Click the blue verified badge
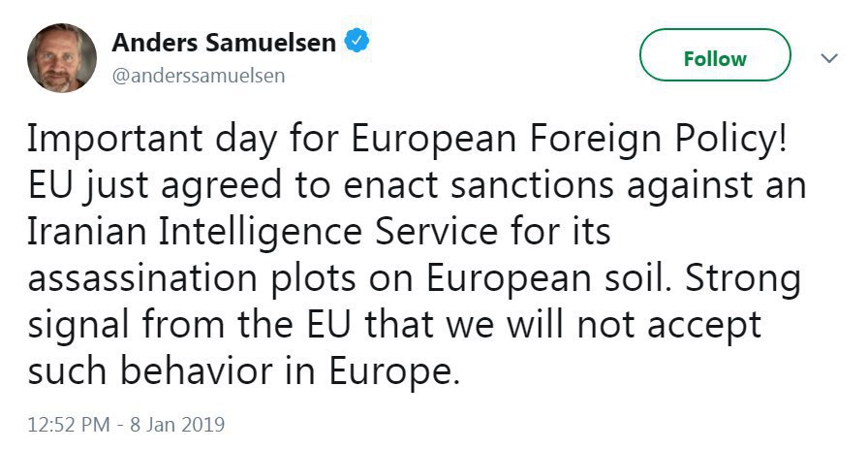The width and height of the screenshot is (868, 450). point(356,42)
